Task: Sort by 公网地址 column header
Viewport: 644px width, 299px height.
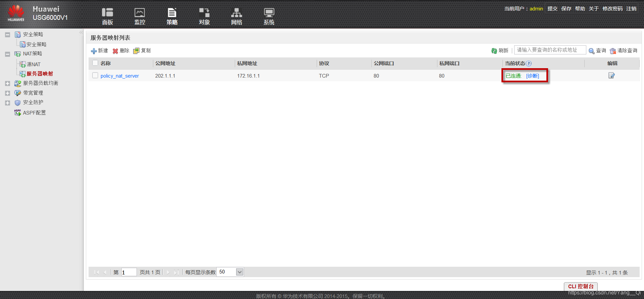Action: [165, 63]
